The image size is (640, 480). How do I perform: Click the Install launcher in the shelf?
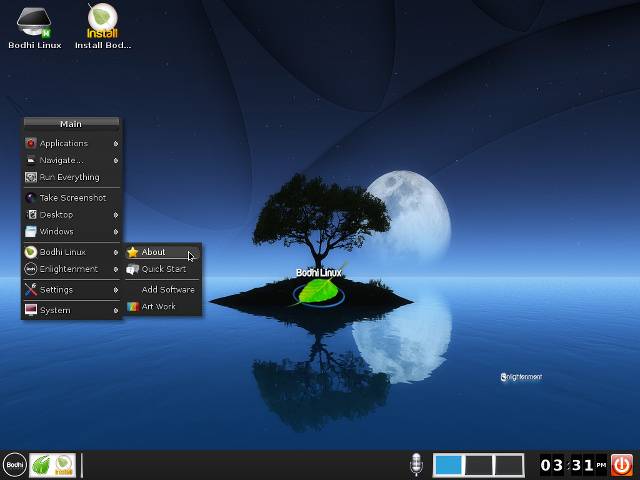pyautogui.click(x=63, y=464)
